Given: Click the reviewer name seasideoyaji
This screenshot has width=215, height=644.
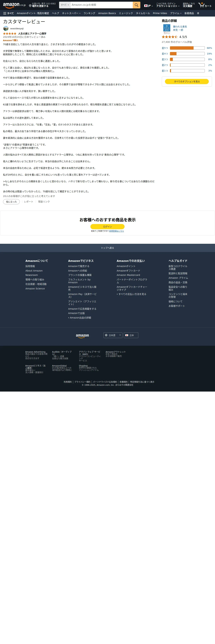Looking at the screenshot, I should 17,28.
